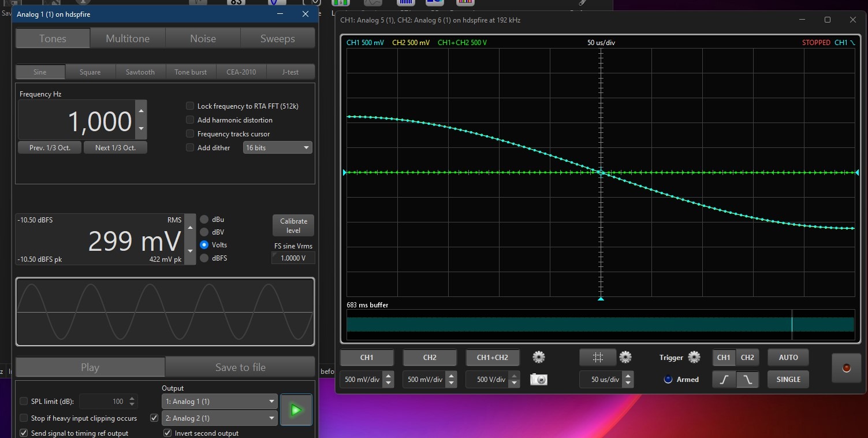
Task: Select the Sine waveform tab
Action: click(40, 72)
